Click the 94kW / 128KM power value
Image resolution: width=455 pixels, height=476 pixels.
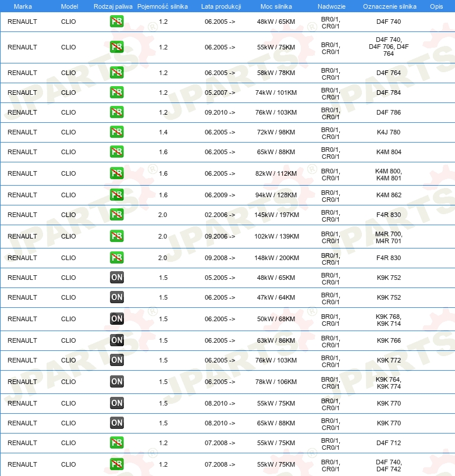tap(276, 195)
